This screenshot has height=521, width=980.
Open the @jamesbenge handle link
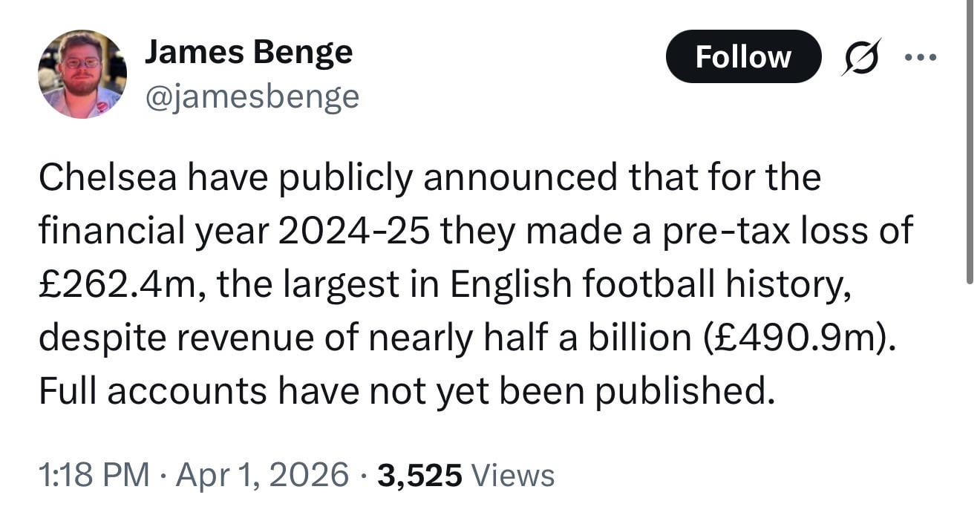pos(252,96)
